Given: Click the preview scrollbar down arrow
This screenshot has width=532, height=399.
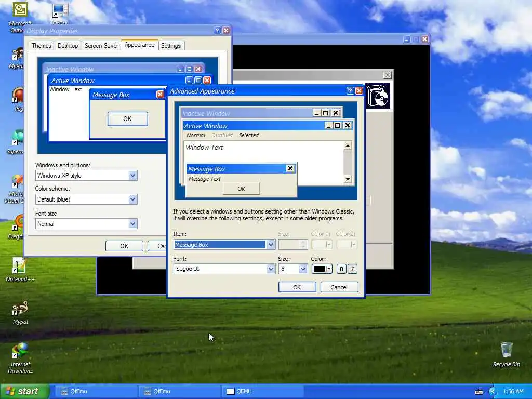Looking at the screenshot, I should point(348,179).
